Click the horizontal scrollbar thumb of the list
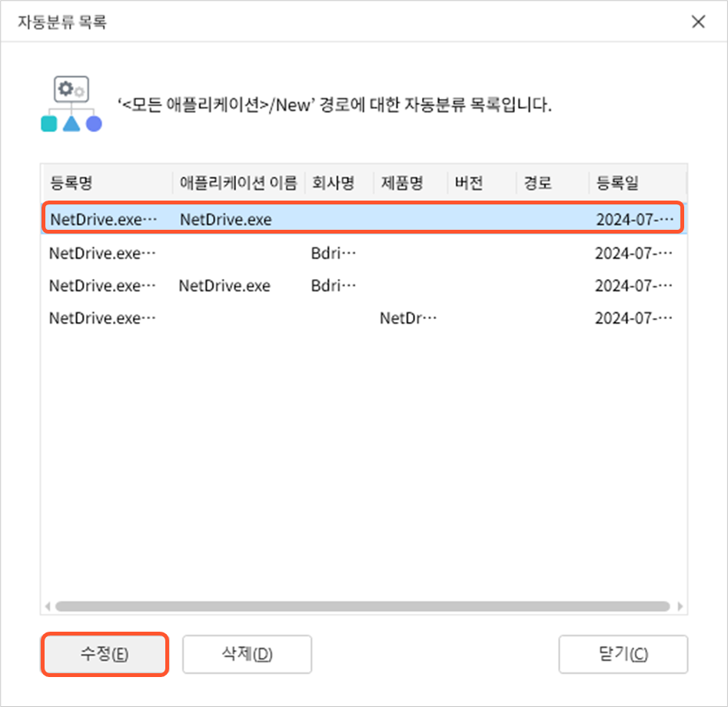Viewport: 728px width, 707px height. [x=363, y=606]
